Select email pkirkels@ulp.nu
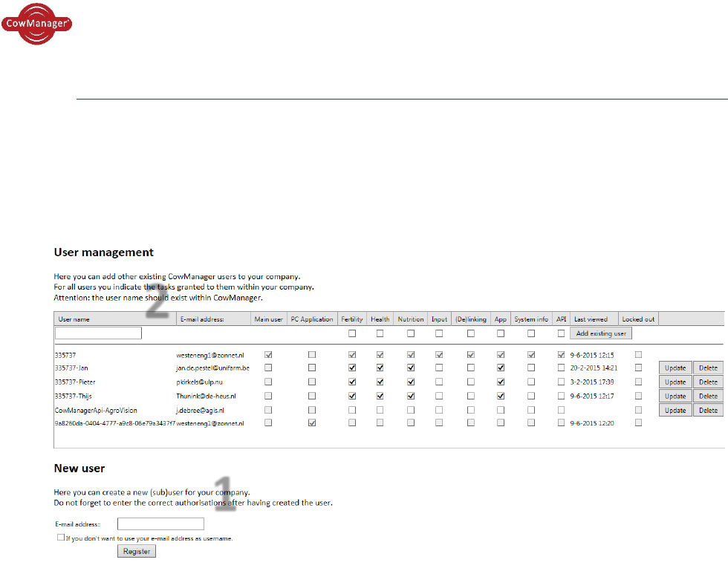 199,382
